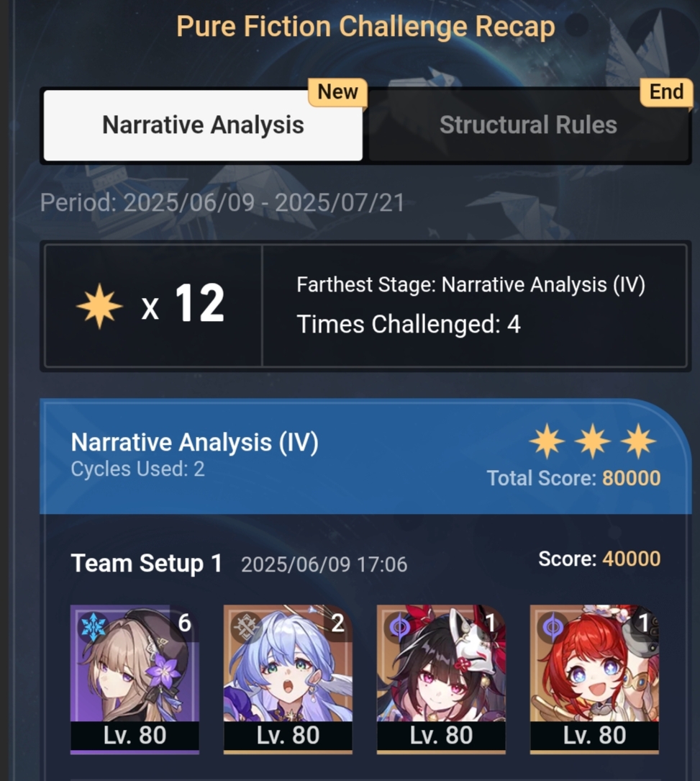Click the Total Score 80000 value
The width and height of the screenshot is (700, 781).
pyautogui.click(x=631, y=478)
